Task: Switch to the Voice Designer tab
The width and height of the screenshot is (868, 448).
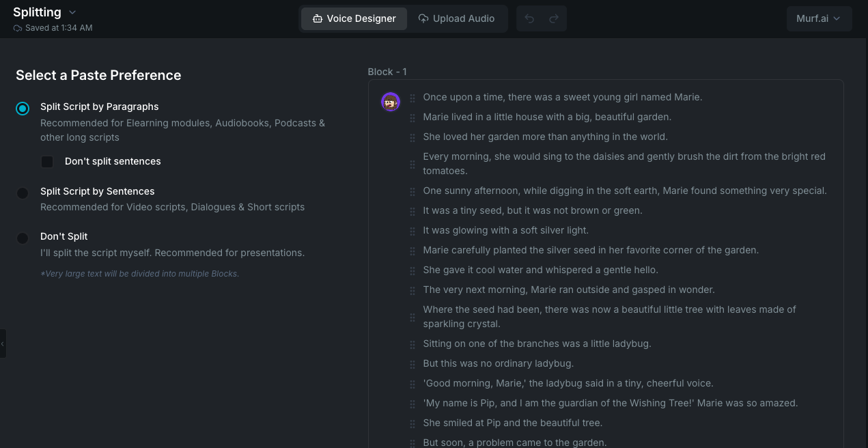Action: [x=354, y=18]
